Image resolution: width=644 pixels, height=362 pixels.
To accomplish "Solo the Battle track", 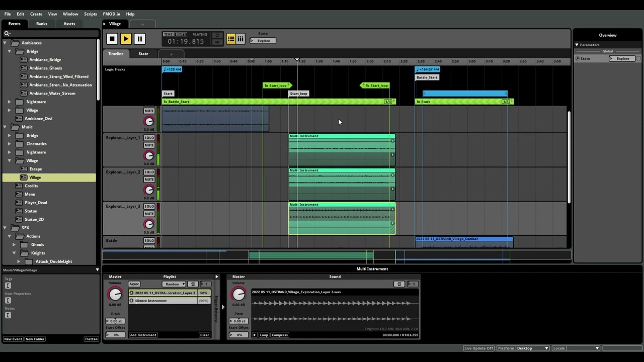I will pyautogui.click(x=149, y=241).
